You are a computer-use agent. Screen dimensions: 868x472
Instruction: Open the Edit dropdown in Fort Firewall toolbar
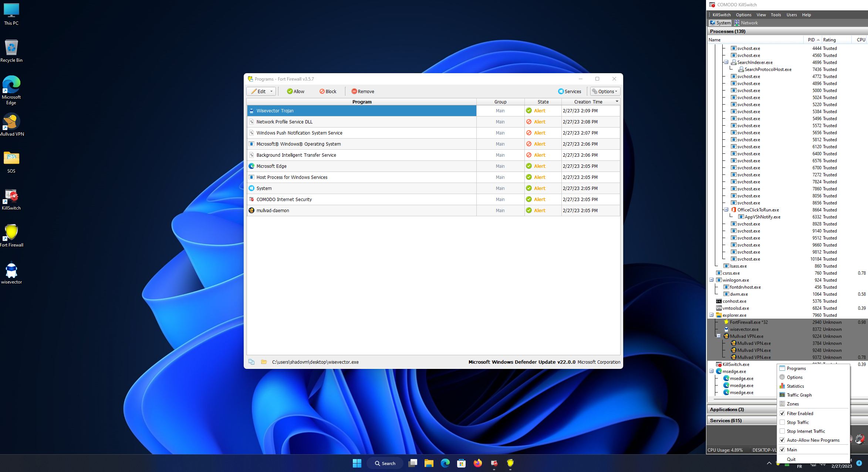click(x=261, y=91)
